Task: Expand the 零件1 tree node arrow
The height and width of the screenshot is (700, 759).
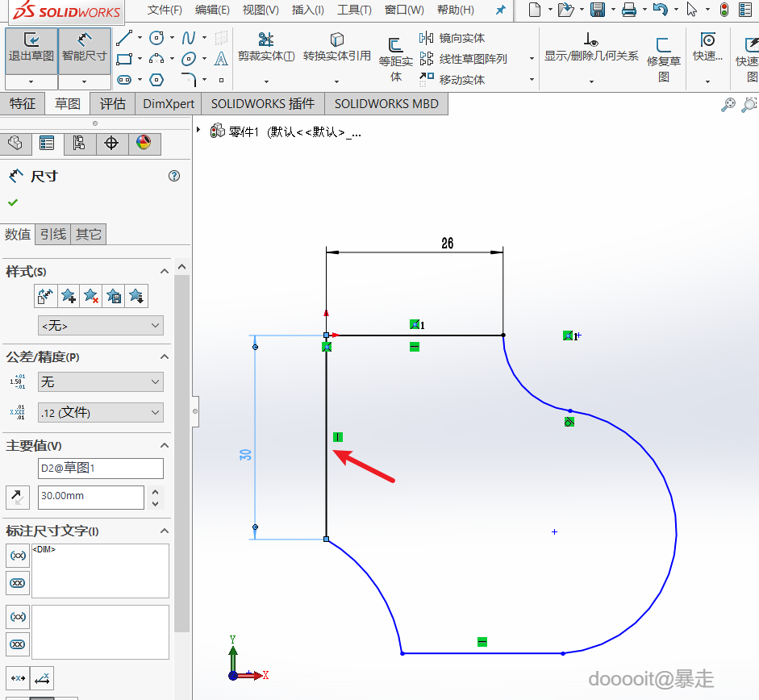Action: tap(198, 130)
